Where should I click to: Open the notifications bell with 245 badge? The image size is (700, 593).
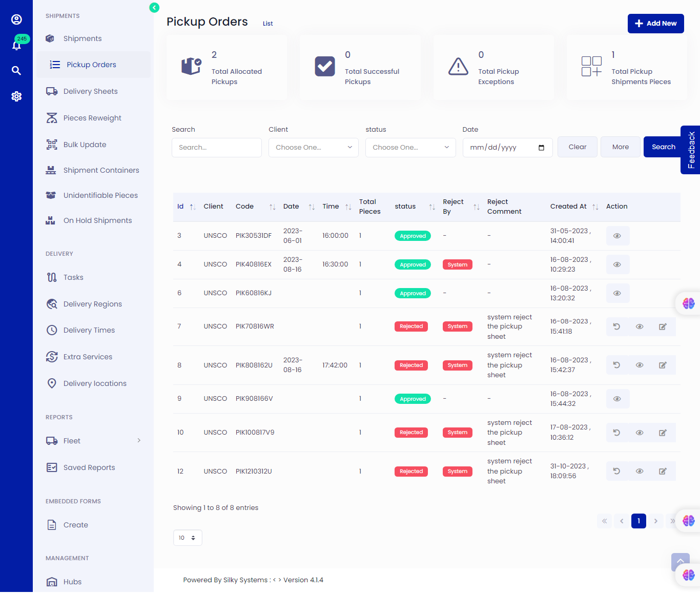(16, 45)
